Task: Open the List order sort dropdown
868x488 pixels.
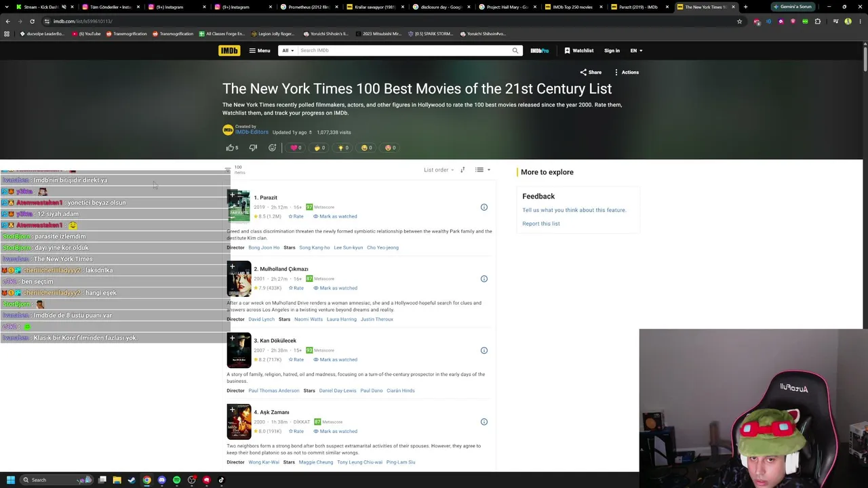Action: click(x=439, y=169)
